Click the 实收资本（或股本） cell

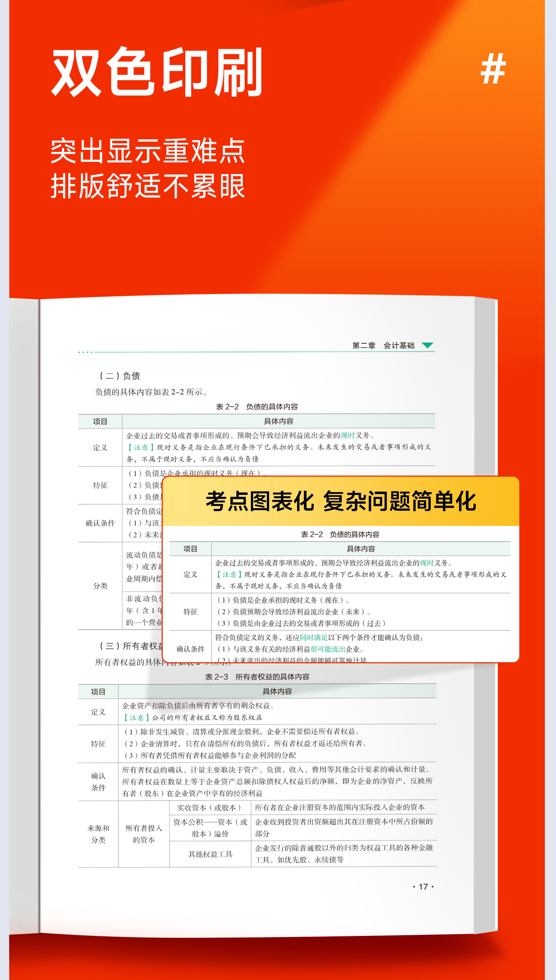[x=210, y=807]
